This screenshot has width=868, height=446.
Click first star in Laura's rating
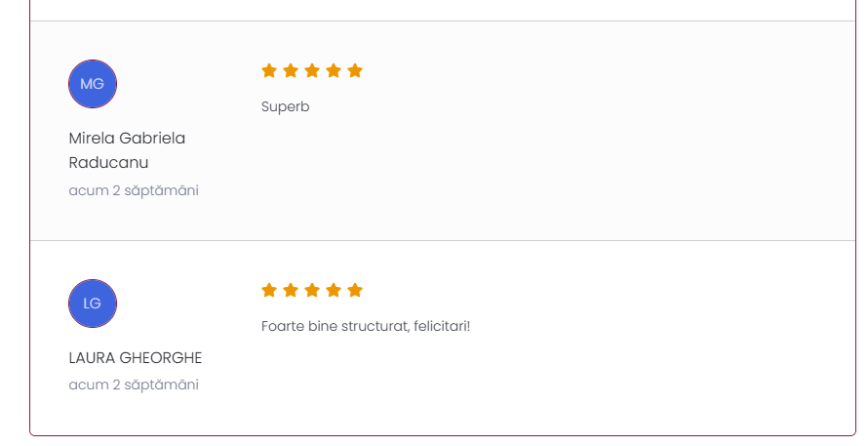pyautogui.click(x=269, y=290)
